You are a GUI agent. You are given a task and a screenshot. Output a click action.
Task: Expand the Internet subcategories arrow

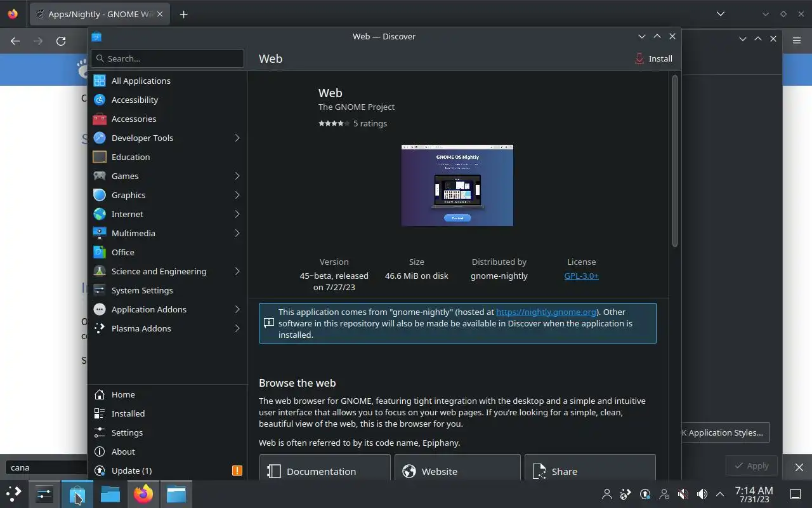click(237, 214)
